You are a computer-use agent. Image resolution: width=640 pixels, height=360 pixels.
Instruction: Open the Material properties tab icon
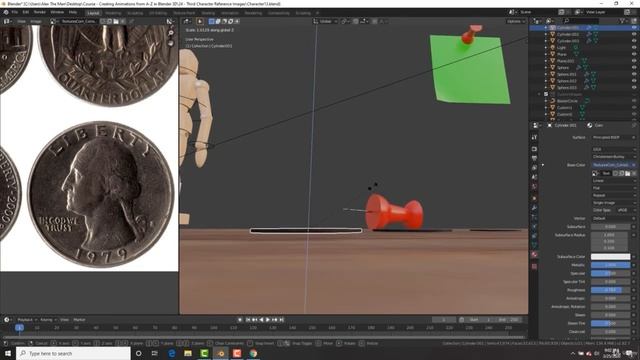click(x=534, y=254)
